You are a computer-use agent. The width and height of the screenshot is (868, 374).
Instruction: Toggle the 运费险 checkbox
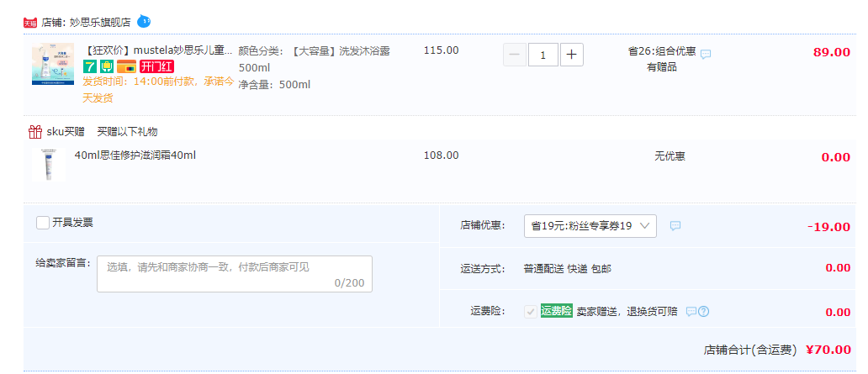tap(531, 312)
